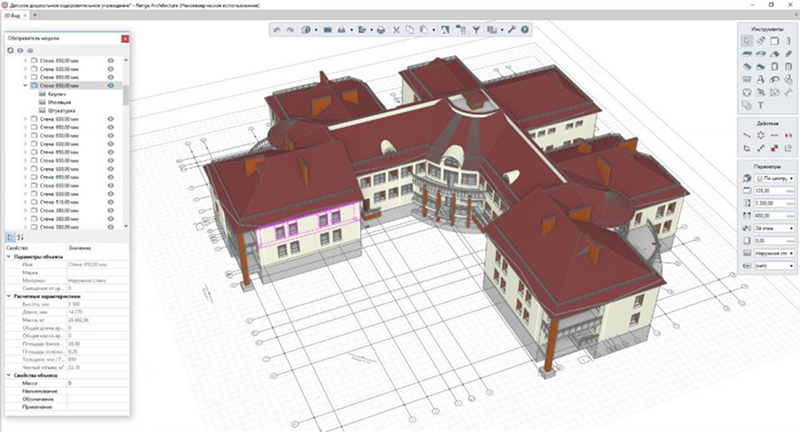Select the Door tool in Инструменты panel

coord(774,66)
